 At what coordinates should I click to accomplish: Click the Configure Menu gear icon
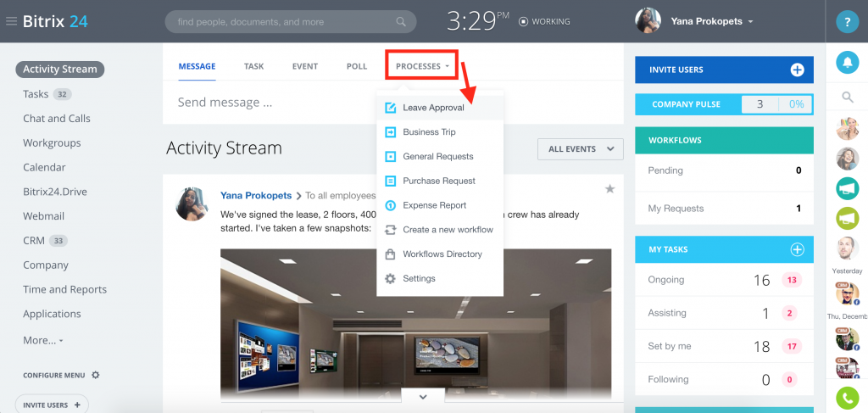pos(95,375)
